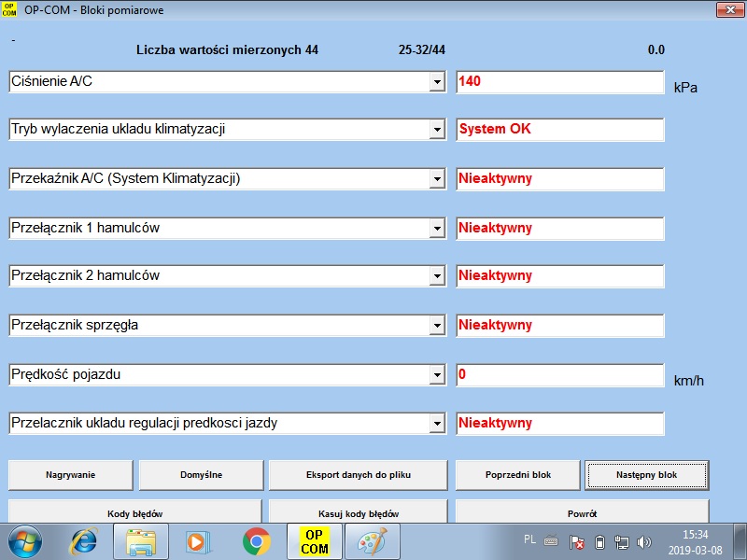
Task: Open the Przekaźnik A/C dropdown arrow
Action: [436, 179]
